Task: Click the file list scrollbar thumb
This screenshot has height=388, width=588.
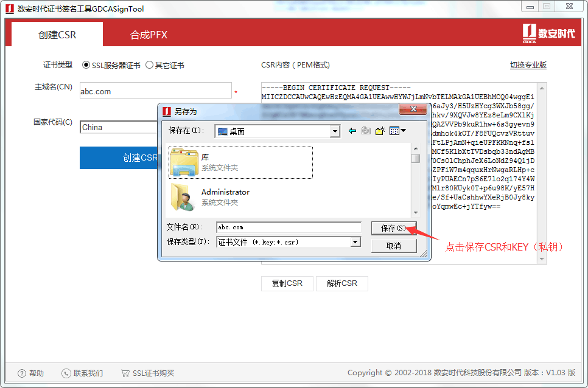Action: 416,158
